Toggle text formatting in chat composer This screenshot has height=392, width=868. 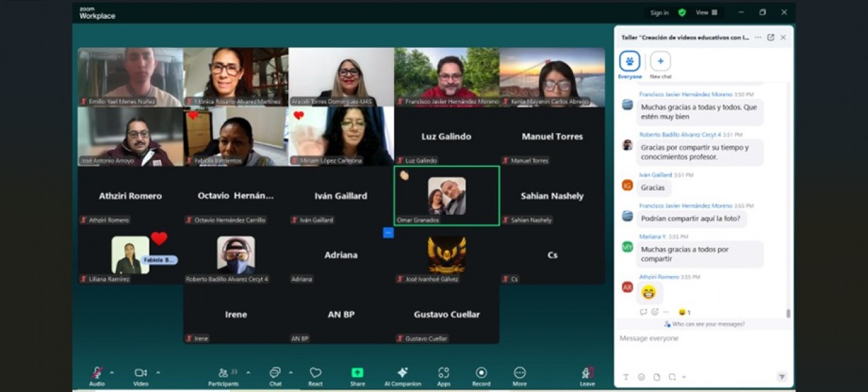point(625,377)
